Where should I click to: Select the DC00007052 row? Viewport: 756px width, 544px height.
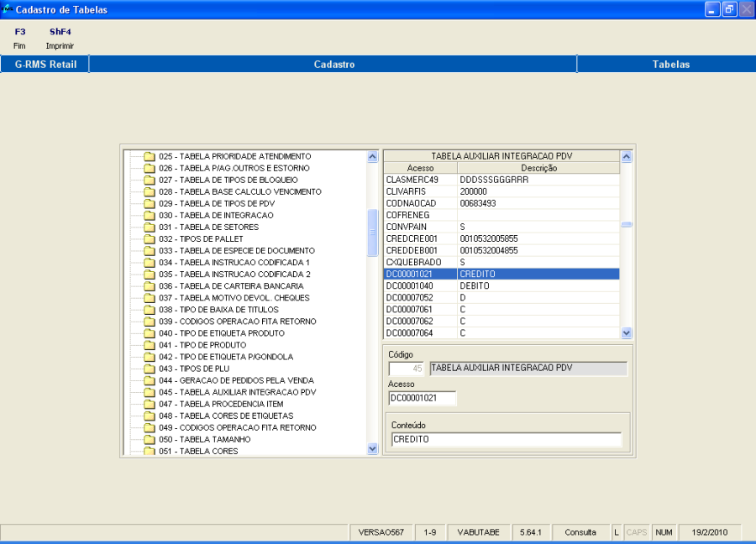coord(501,298)
